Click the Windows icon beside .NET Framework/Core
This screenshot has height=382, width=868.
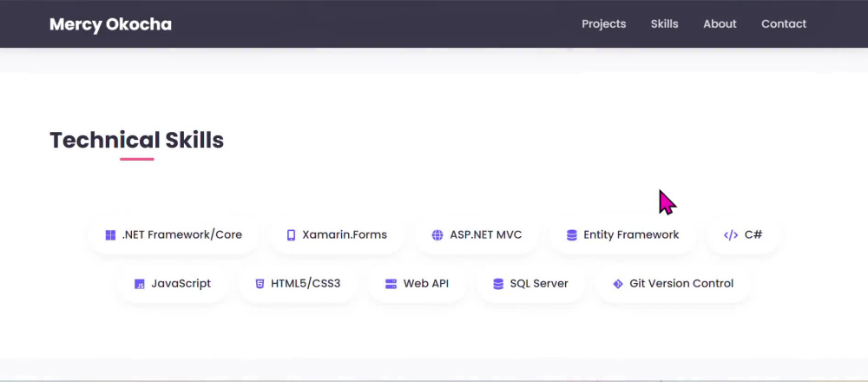click(110, 235)
